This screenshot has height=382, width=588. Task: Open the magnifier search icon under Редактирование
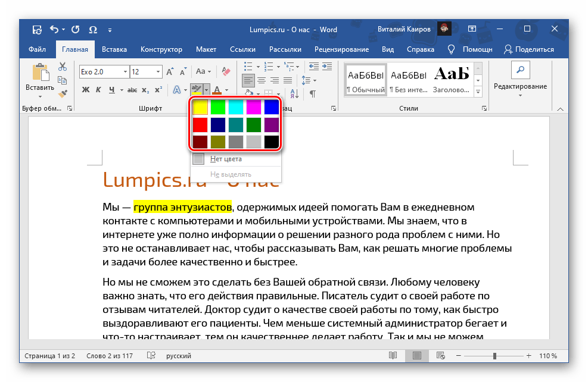520,70
